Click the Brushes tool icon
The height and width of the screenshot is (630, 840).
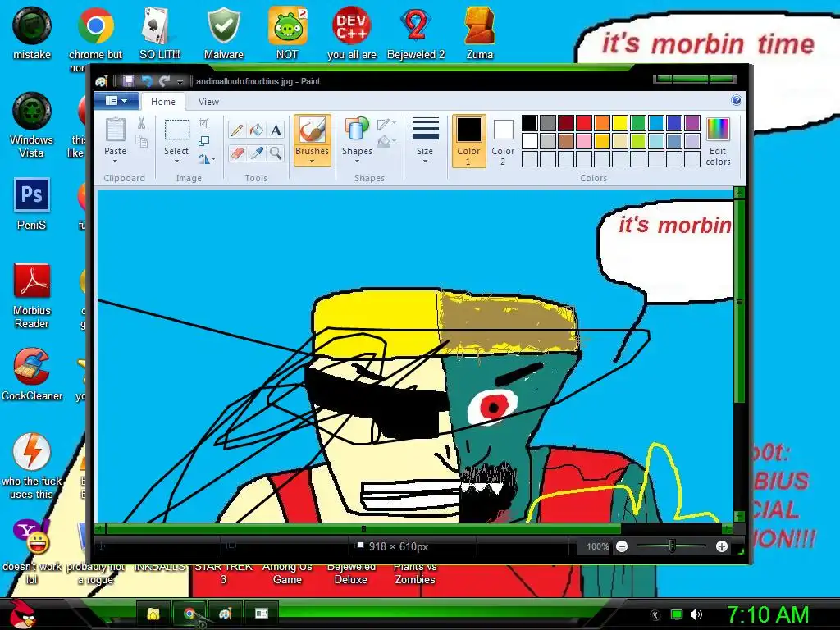coord(312,130)
